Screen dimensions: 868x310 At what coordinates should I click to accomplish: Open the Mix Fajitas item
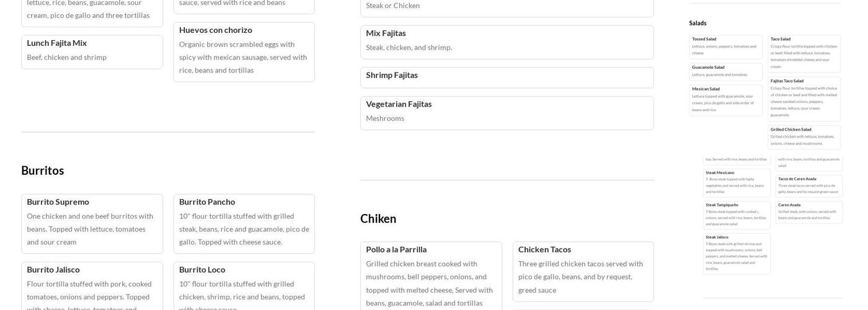coord(507,42)
